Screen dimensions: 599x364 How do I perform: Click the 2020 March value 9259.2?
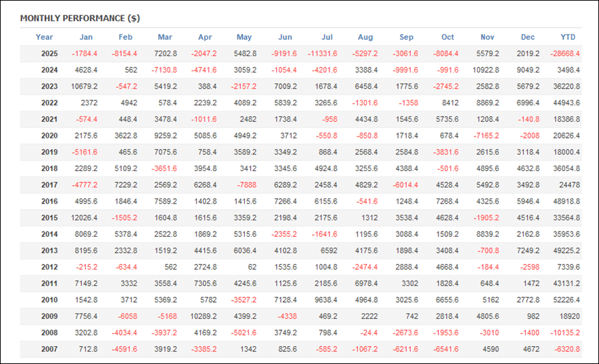[x=163, y=136]
